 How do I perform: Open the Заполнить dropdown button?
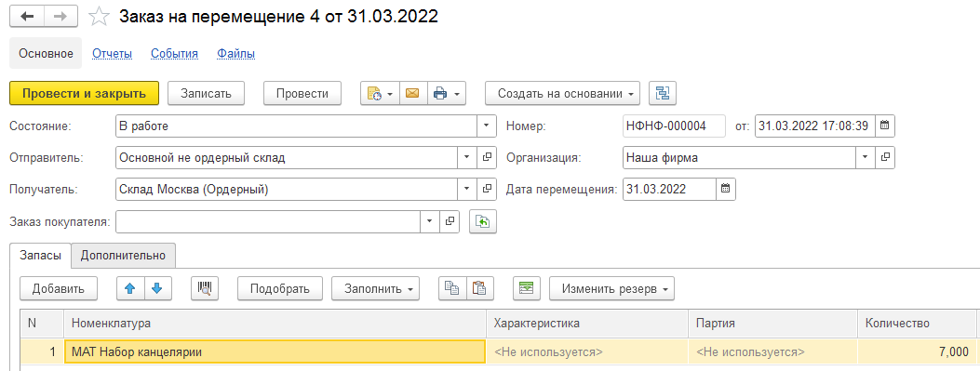376,288
